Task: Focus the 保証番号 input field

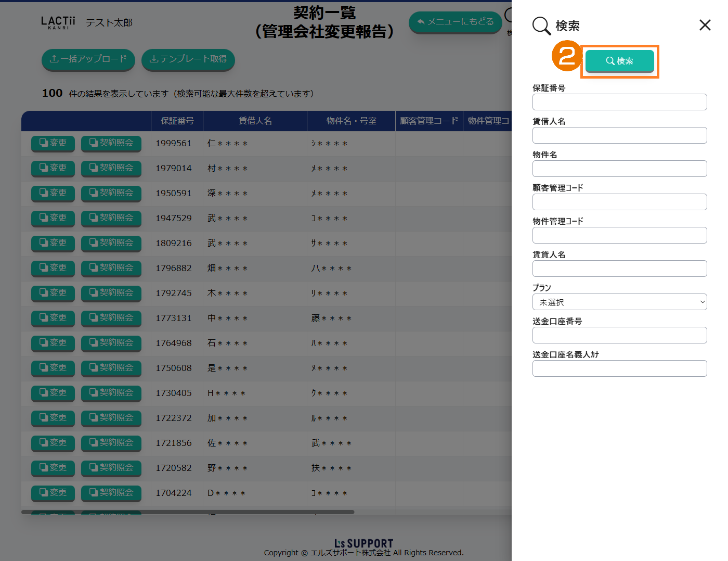Action: pos(619,102)
